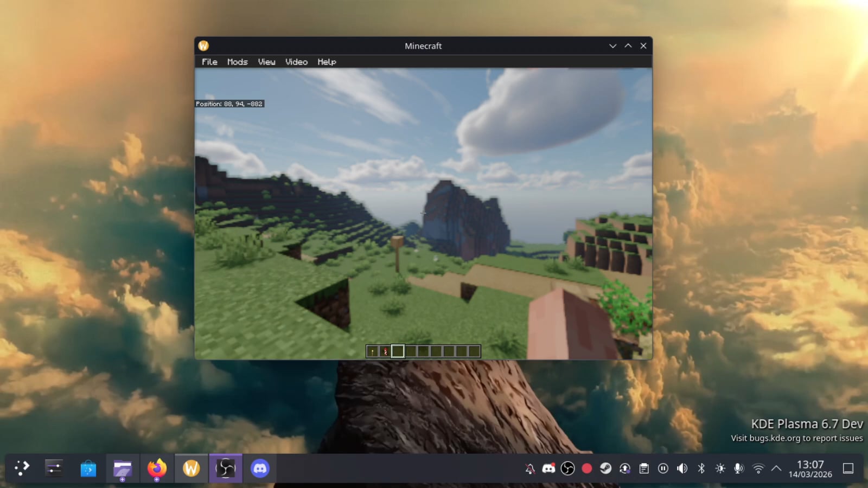Switch to OBS Studio in the taskbar
This screenshot has height=488, width=868.
click(225, 468)
